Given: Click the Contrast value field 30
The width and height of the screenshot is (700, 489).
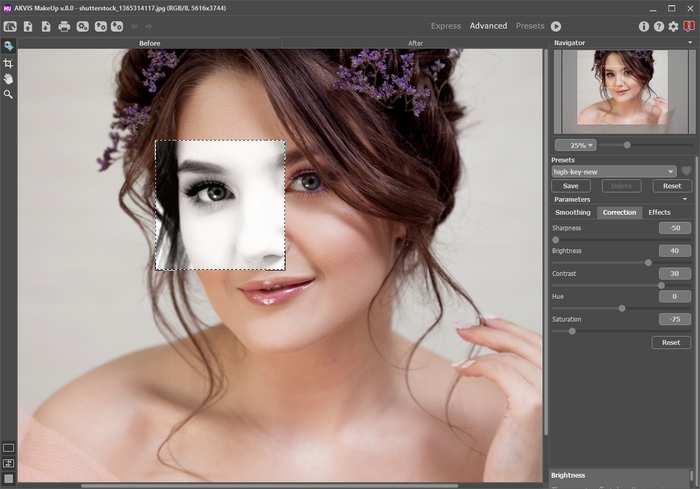Looking at the screenshot, I should pyautogui.click(x=675, y=273).
